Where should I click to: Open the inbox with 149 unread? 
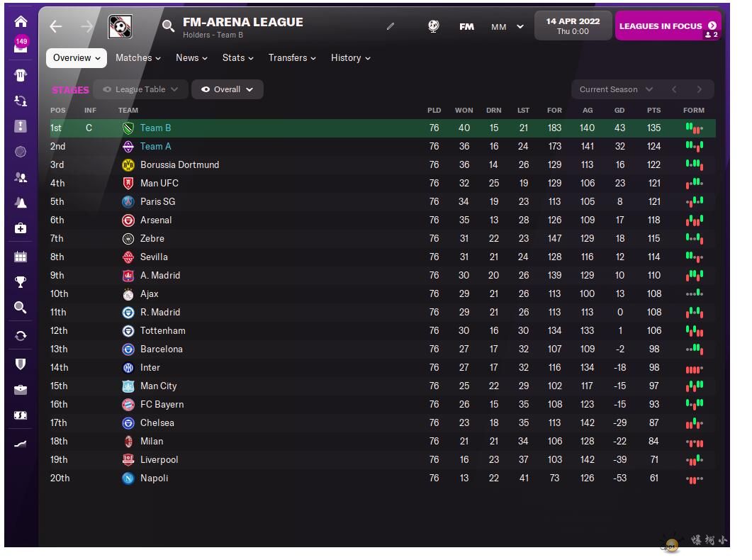[x=21, y=46]
